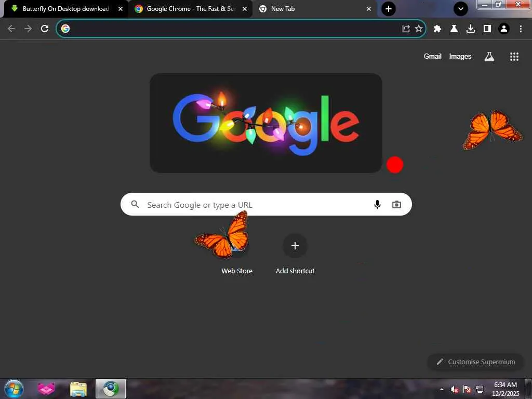The height and width of the screenshot is (399, 532).
Task: Close the Google Chrome tab
Action: click(x=245, y=9)
